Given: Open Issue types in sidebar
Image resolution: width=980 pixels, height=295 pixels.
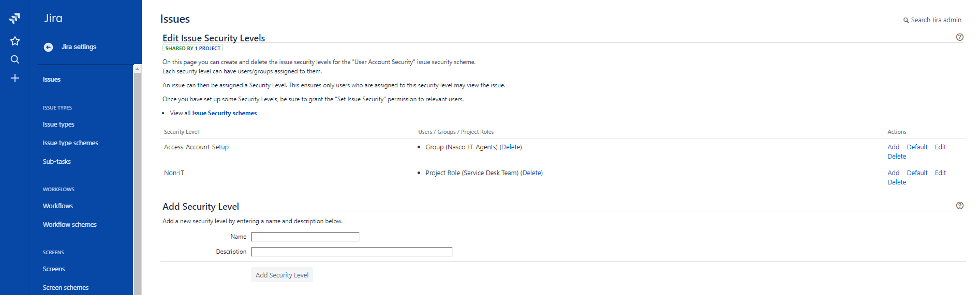Looking at the screenshot, I should (58, 125).
